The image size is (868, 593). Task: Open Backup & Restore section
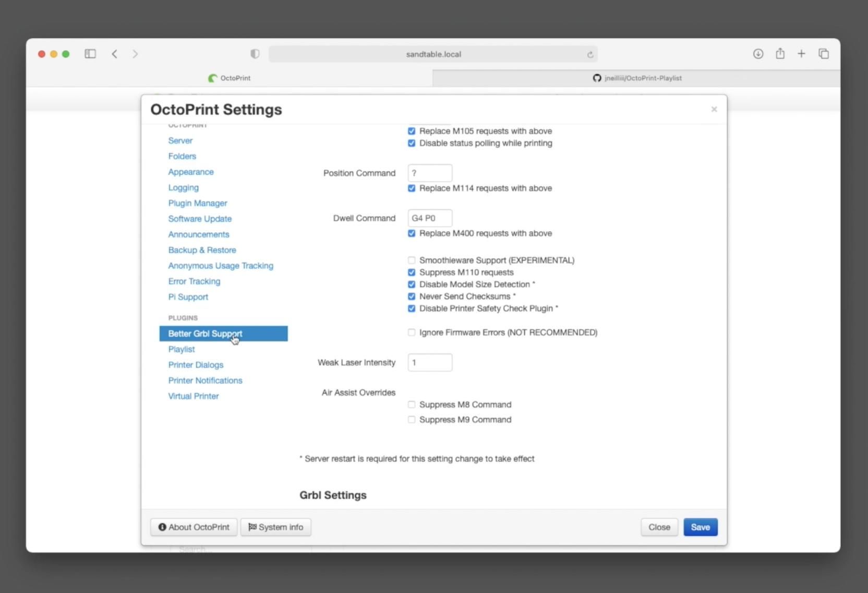(x=202, y=250)
